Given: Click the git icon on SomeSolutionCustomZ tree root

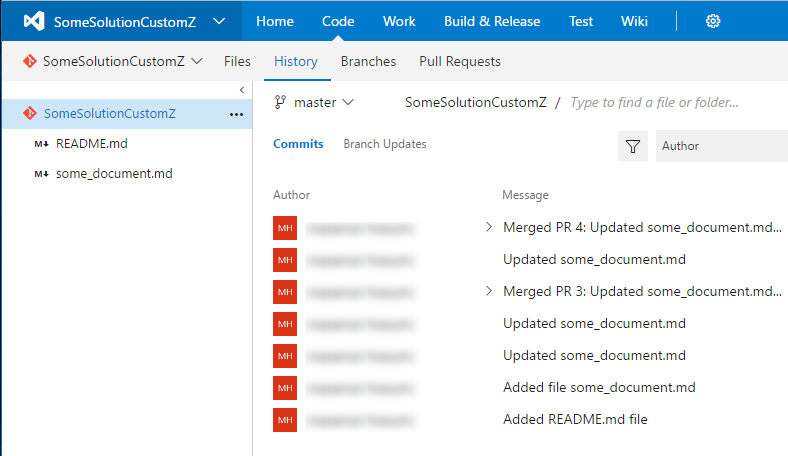Looking at the screenshot, I should [30, 113].
